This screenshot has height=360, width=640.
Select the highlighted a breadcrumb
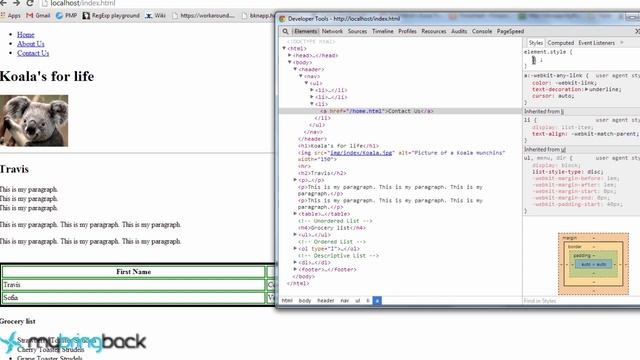coord(377,301)
